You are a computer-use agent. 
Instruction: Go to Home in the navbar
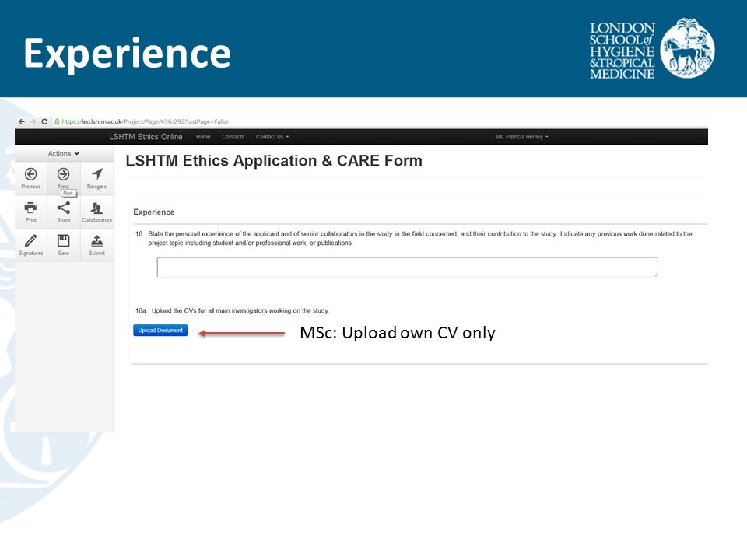pyautogui.click(x=203, y=137)
